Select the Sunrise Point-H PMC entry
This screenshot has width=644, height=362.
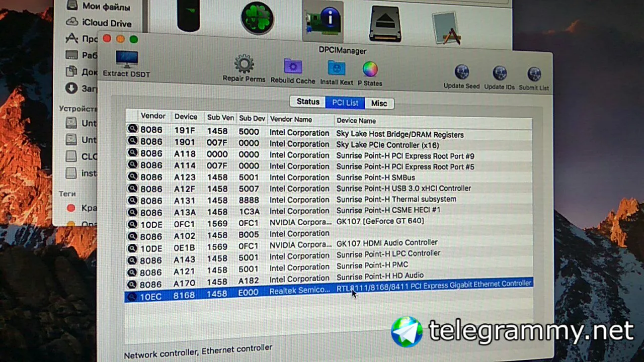click(x=329, y=268)
